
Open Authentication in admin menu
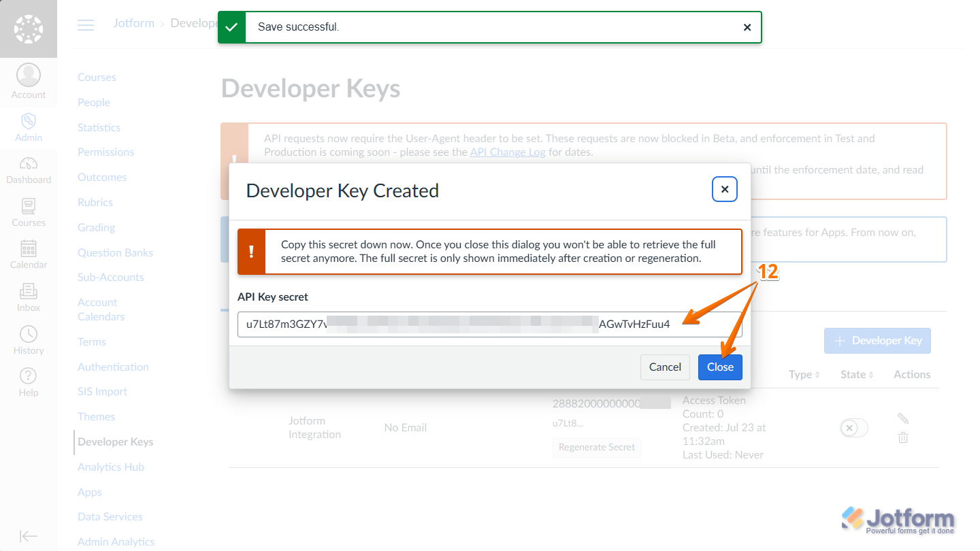coord(113,367)
